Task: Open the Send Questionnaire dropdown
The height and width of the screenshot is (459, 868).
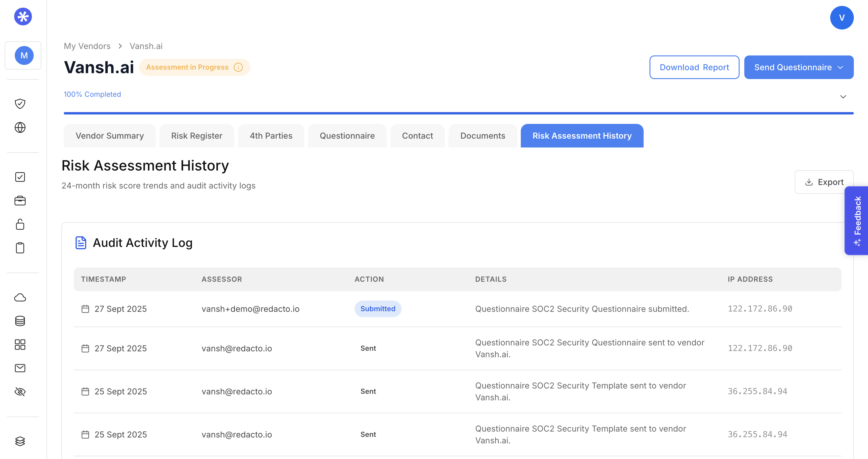Action: pyautogui.click(x=799, y=67)
